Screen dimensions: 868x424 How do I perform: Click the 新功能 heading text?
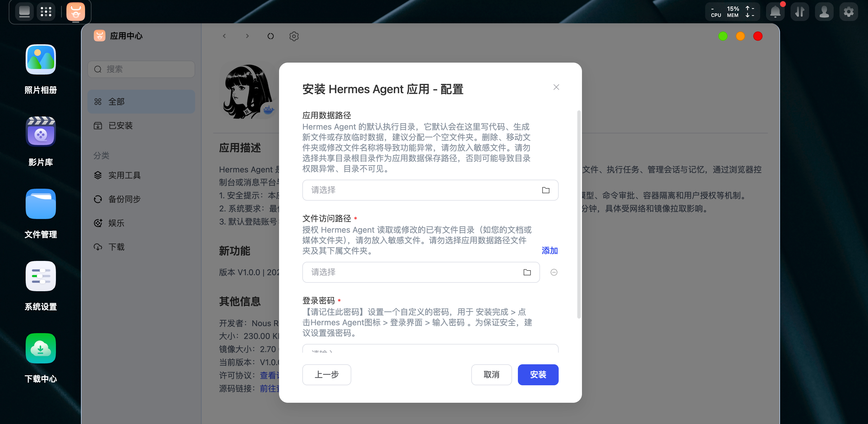[234, 251]
